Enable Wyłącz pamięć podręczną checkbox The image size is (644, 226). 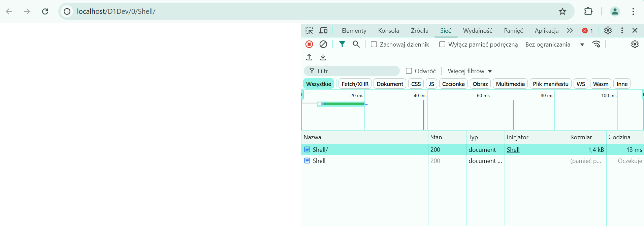(442, 44)
